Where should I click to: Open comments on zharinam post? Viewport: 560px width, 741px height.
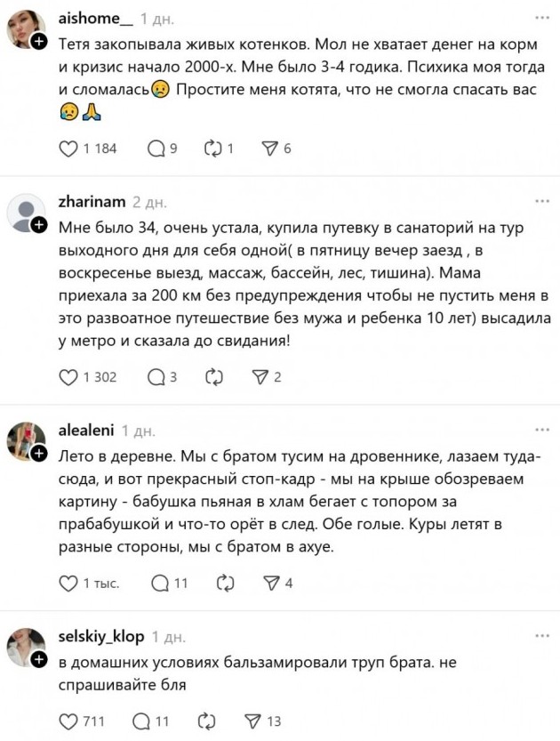pyautogui.click(x=156, y=377)
